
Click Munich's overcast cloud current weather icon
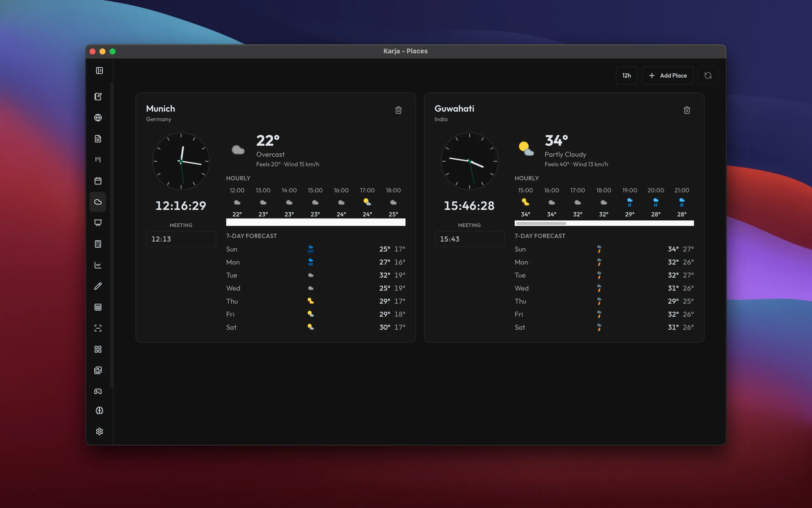click(238, 150)
